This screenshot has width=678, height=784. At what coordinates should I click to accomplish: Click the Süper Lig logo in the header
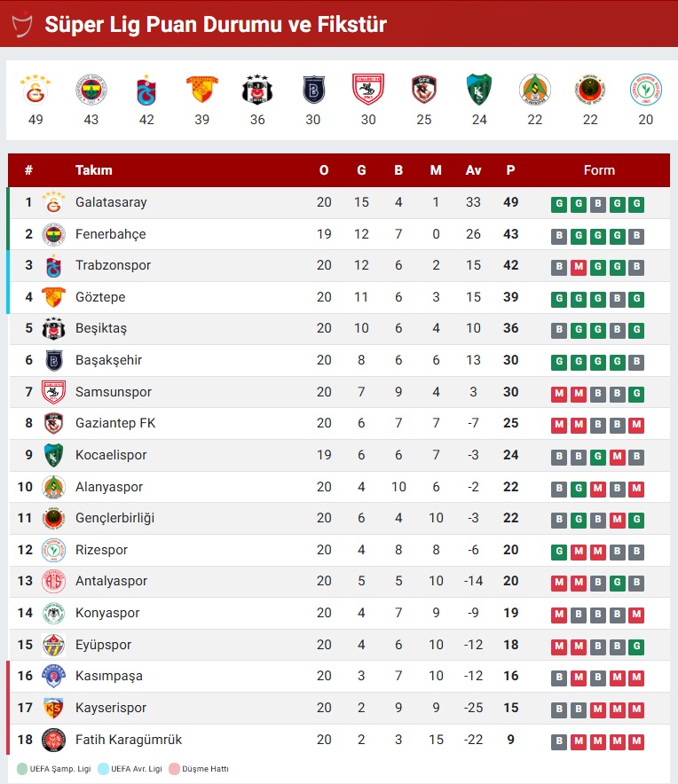click(20, 24)
